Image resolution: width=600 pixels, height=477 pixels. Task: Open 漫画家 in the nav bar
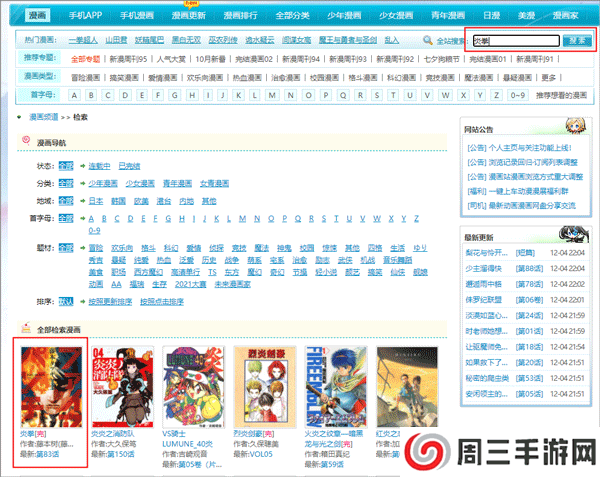(565, 15)
